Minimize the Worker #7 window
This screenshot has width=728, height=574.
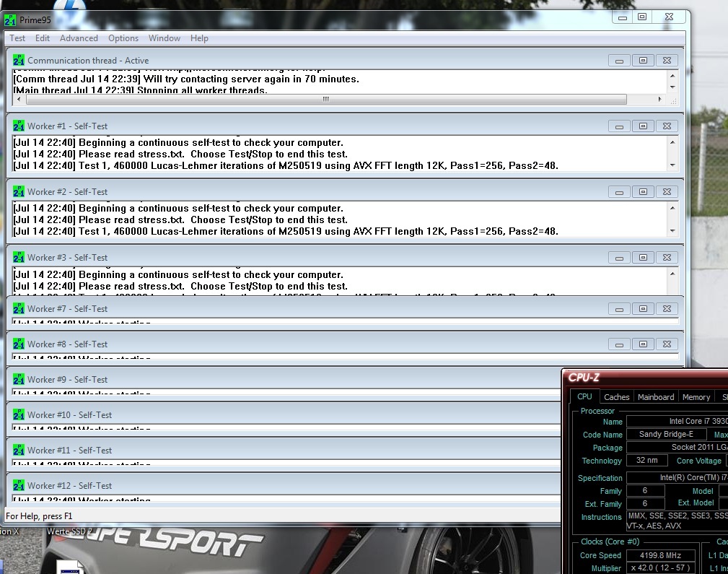point(619,308)
